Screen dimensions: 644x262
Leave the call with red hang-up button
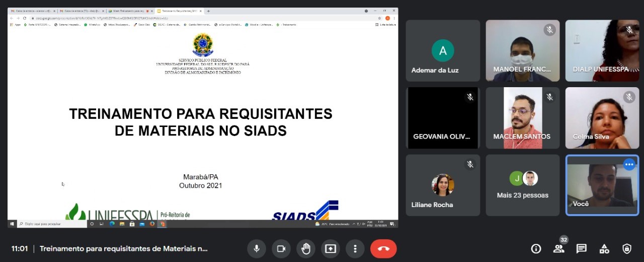pos(383,248)
